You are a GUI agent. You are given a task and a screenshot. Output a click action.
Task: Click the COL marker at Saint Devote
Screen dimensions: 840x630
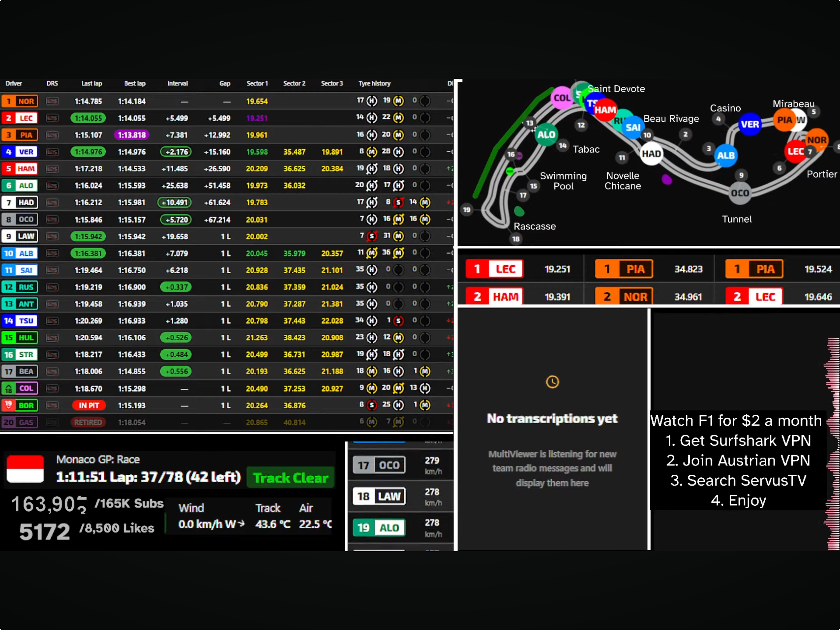point(562,98)
